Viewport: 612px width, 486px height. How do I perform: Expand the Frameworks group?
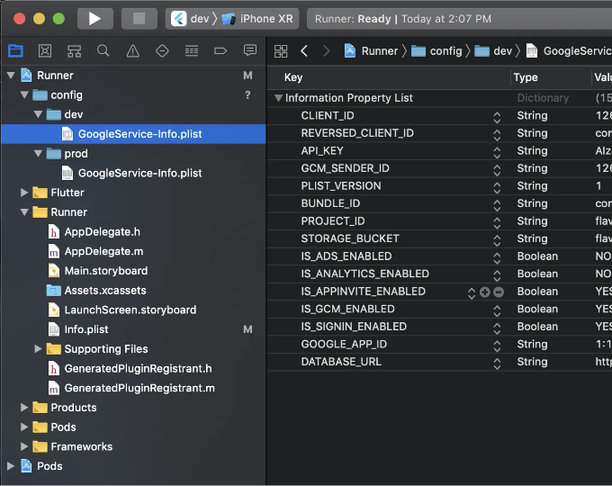point(24,446)
